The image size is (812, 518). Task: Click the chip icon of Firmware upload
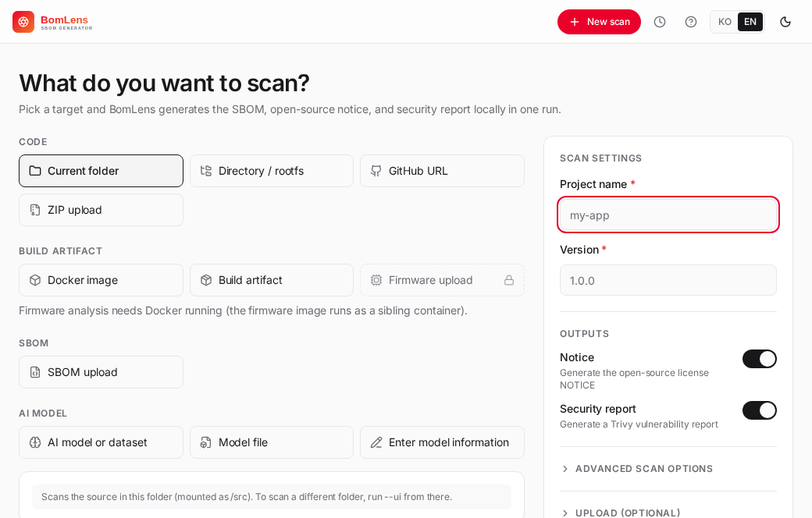coord(376,280)
